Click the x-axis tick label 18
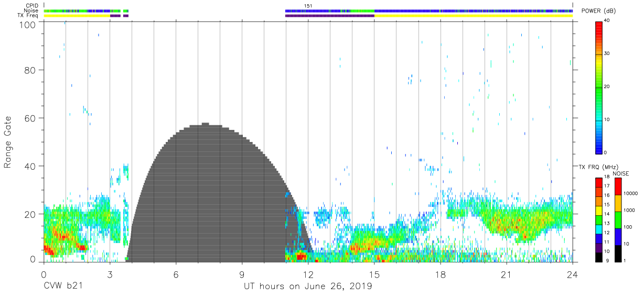Screen dimensions: 644x297 coord(441,274)
